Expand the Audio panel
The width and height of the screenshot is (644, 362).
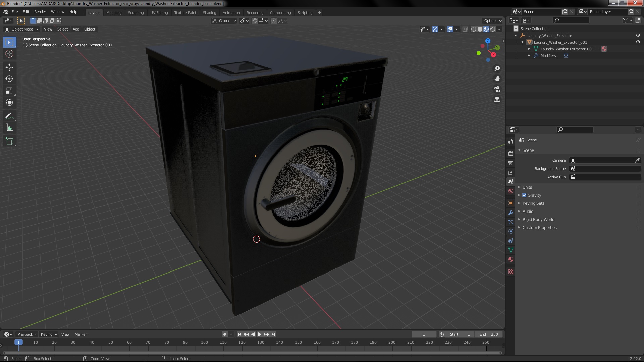[528, 212]
